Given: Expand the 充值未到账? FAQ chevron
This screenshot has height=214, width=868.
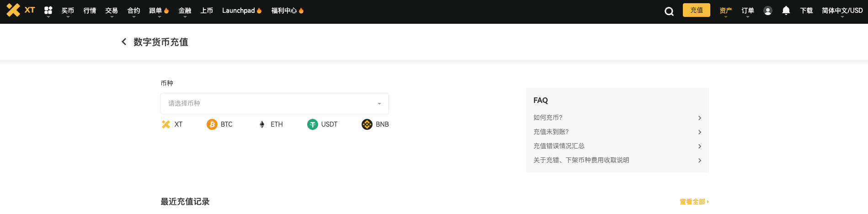Looking at the screenshot, I should tap(699, 132).
